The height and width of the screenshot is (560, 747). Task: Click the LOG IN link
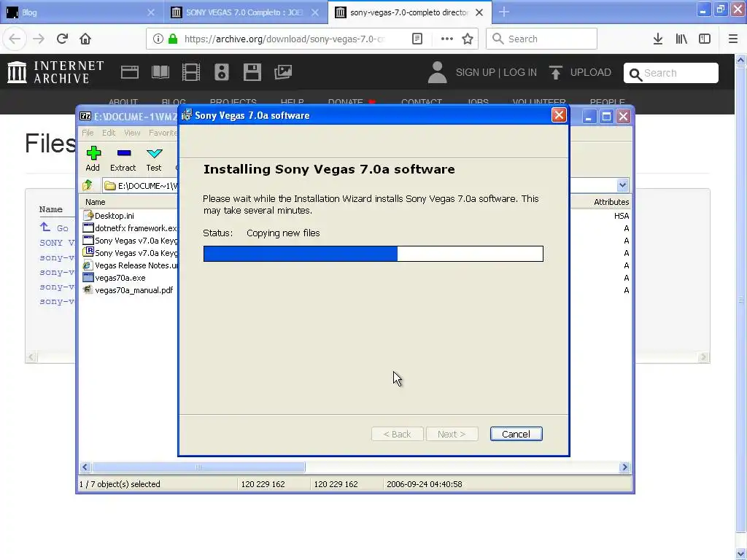click(520, 72)
